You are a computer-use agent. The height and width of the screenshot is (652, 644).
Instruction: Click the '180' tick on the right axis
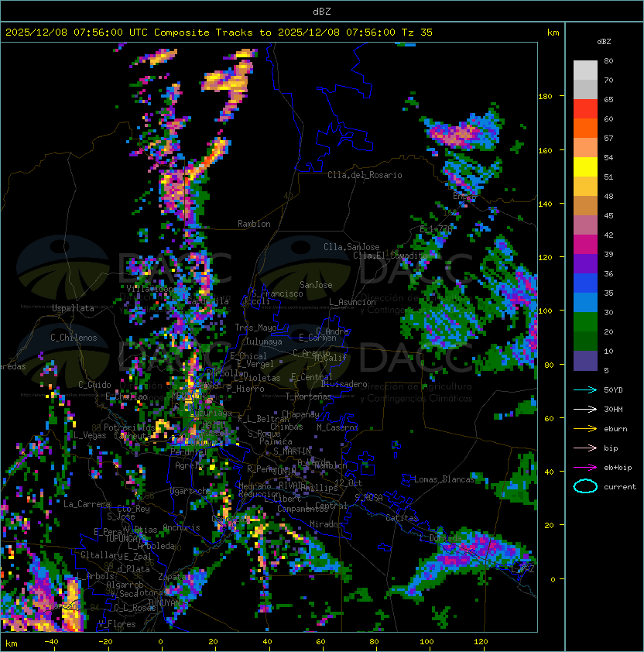tap(545, 97)
